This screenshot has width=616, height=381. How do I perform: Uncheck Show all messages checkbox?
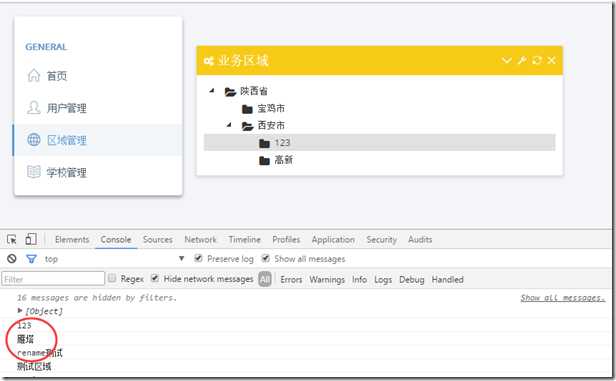(x=266, y=258)
